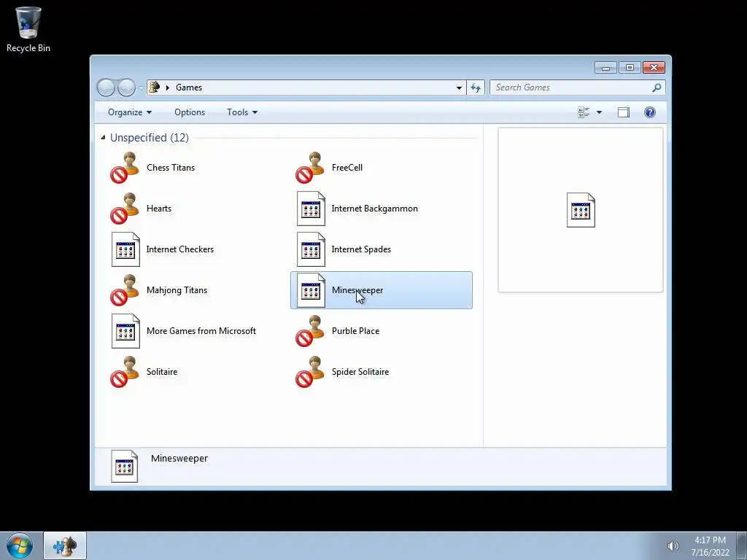Screen dimensions: 747x560
Task: Open the Windows Start menu
Action: pyautogui.click(x=20, y=545)
